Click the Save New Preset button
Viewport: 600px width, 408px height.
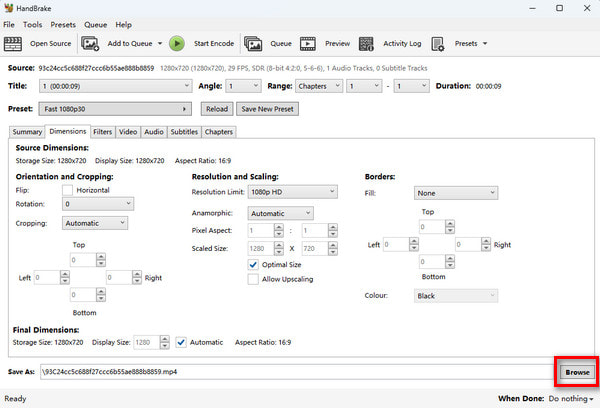[267, 108]
